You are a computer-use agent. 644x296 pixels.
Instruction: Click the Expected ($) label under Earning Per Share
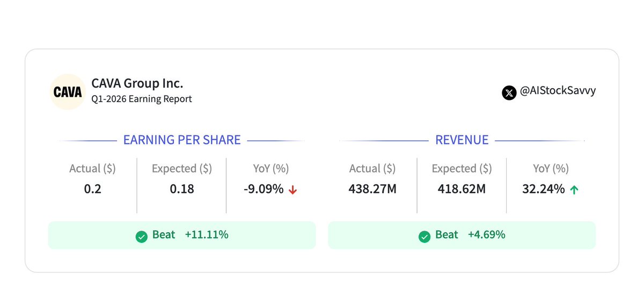click(182, 169)
